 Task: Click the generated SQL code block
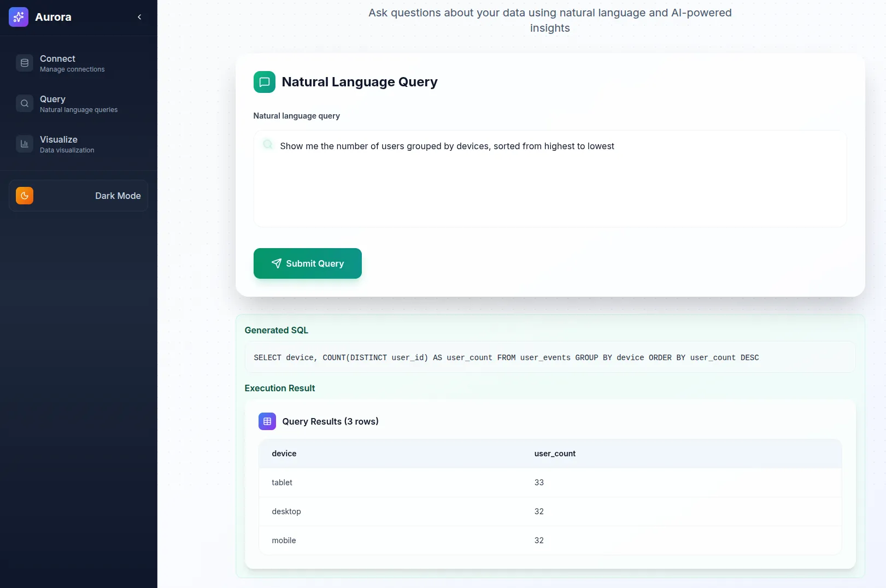(549, 357)
